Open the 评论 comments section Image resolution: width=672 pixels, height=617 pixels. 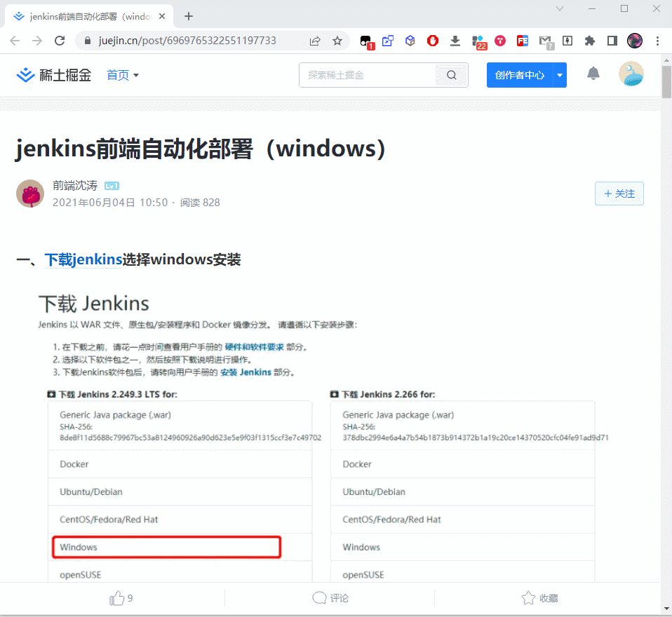(x=330, y=598)
